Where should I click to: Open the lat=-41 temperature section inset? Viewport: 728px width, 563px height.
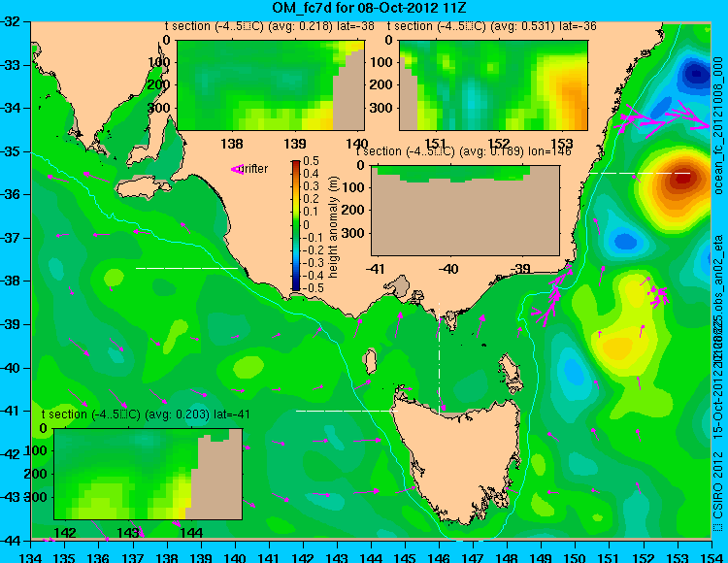tap(149, 474)
